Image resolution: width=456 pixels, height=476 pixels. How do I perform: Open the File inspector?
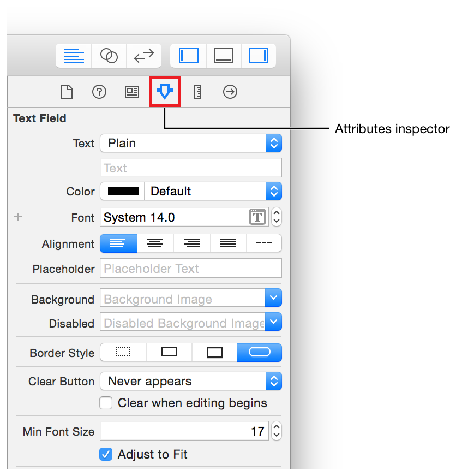click(x=66, y=92)
